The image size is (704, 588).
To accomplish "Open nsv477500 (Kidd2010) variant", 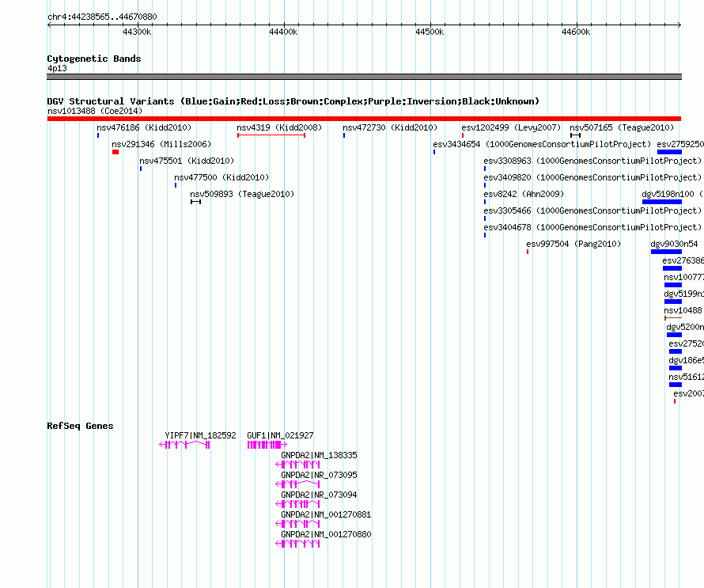I will click(221, 177).
